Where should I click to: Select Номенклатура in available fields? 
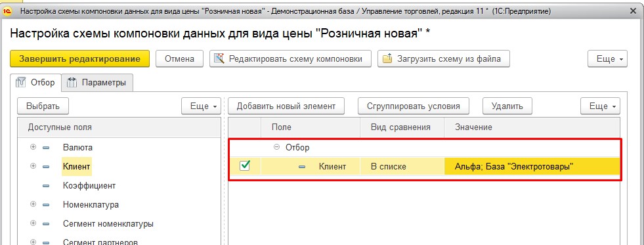tap(91, 204)
